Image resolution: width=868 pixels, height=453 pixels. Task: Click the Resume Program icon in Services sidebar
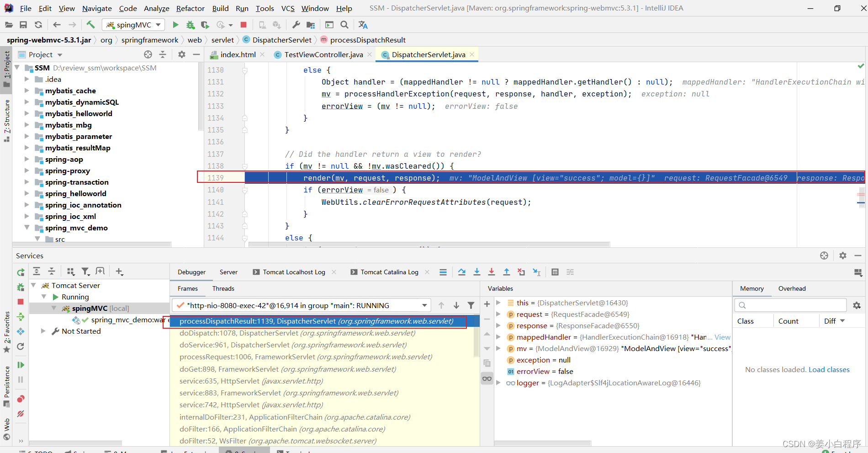[21, 365]
